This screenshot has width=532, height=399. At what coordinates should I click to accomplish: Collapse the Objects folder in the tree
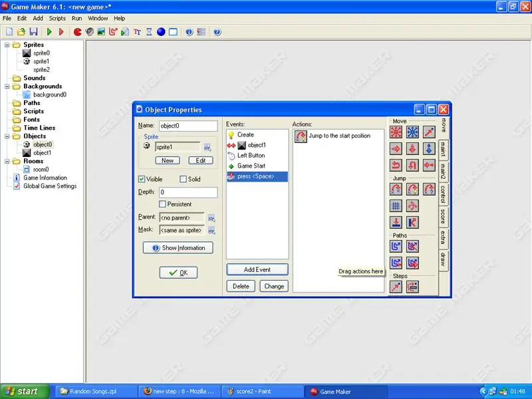point(7,136)
